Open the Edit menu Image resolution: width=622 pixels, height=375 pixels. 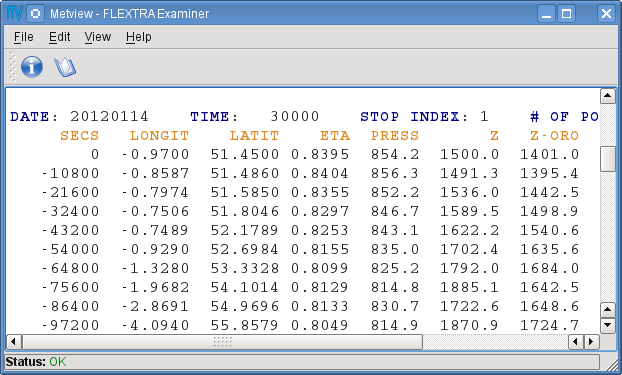pyautogui.click(x=60, y=37)
